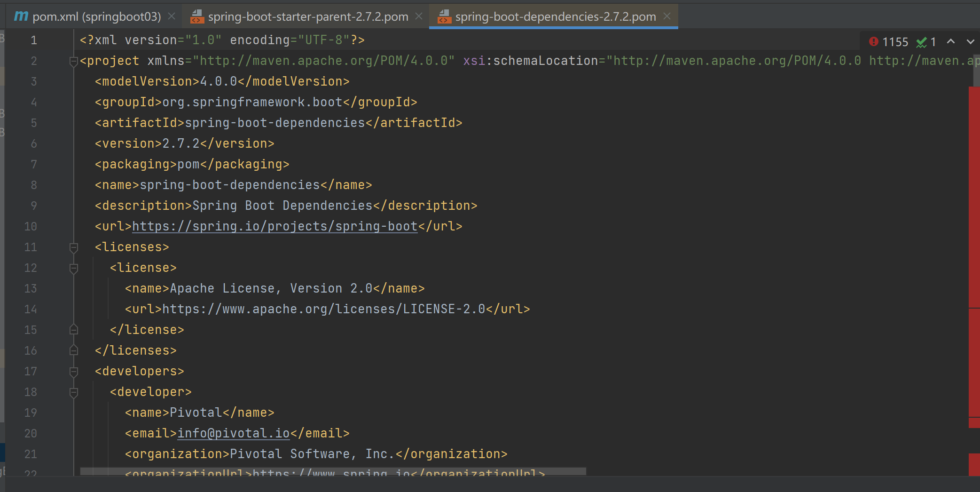The width and height of the screenshot is (980, 492).
Task: Click modelVersion 4.0.0 value
Action: pyautogui.click(x=219, y=81)
